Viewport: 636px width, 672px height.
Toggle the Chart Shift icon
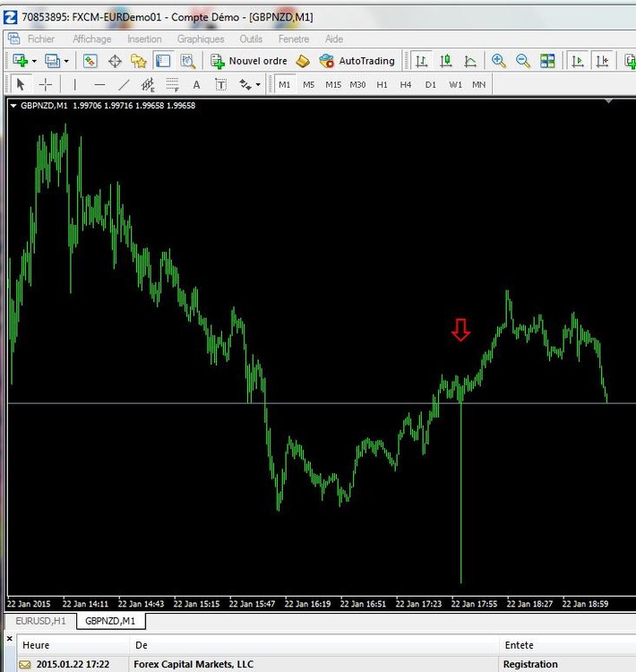pos(602,61)
